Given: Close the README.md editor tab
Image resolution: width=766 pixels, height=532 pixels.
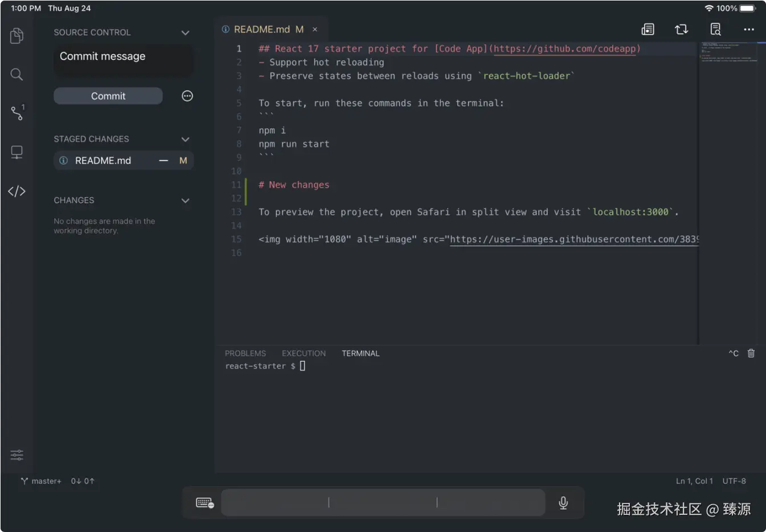Looking at the screenshot, I should click(315, 29).
